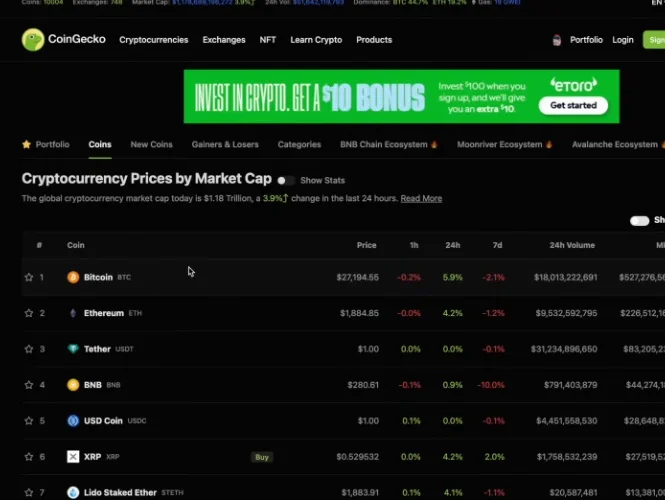Viewport: 665px width, 500px height.
Task: Click XRP price $0.529532
Action: pyautogui.click(x=358, y=457)
